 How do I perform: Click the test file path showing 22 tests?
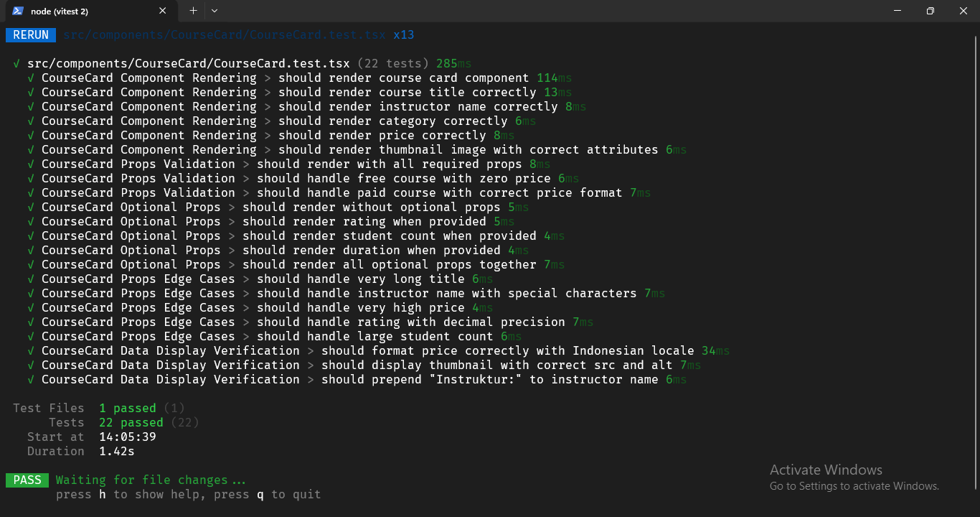(x=188, y=64)
